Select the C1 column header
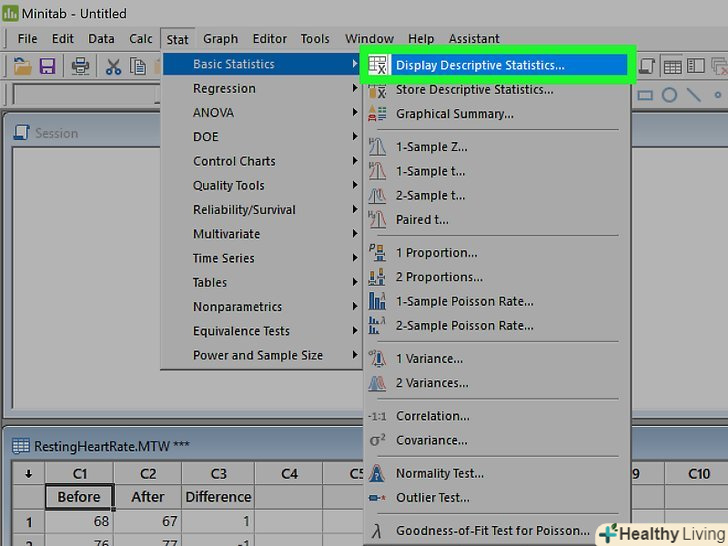 pos(79,474)
